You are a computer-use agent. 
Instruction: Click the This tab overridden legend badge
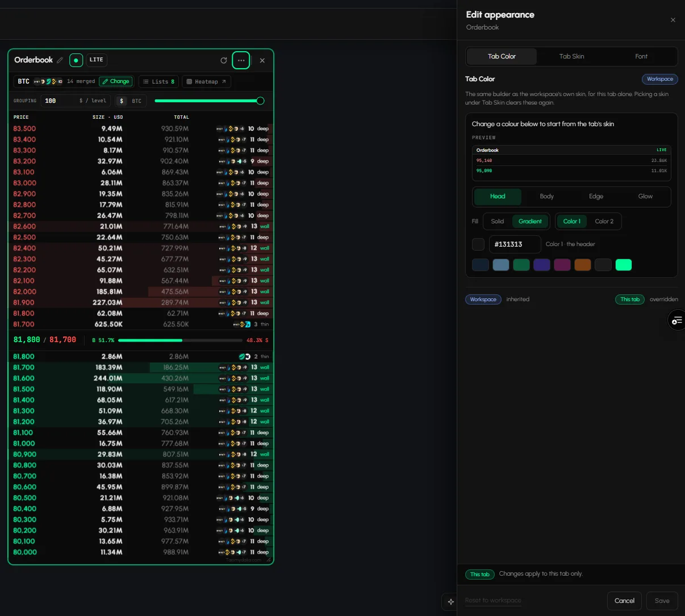tap(630, 299)
